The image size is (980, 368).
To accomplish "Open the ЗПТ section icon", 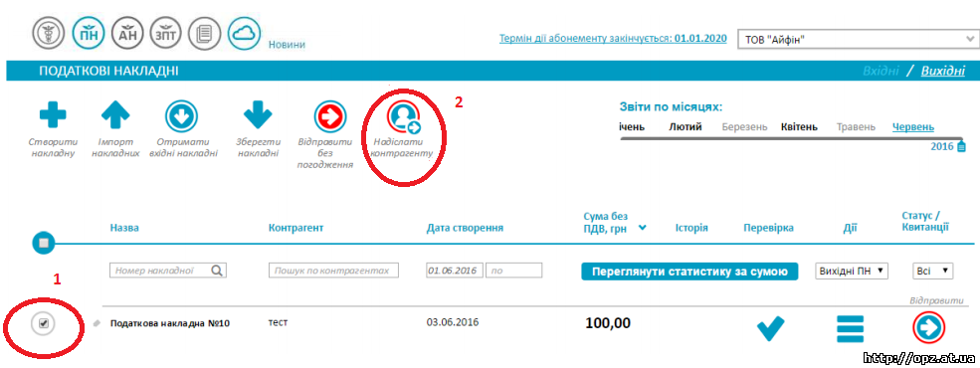I will (x=165, y=34).
